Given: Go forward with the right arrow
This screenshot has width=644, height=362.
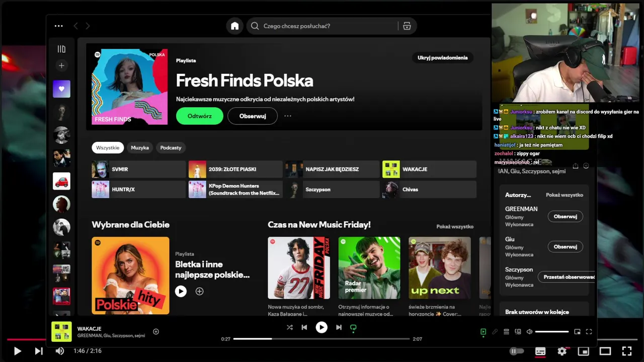Looking at the screenshot, I should click(x=88, y=26).
